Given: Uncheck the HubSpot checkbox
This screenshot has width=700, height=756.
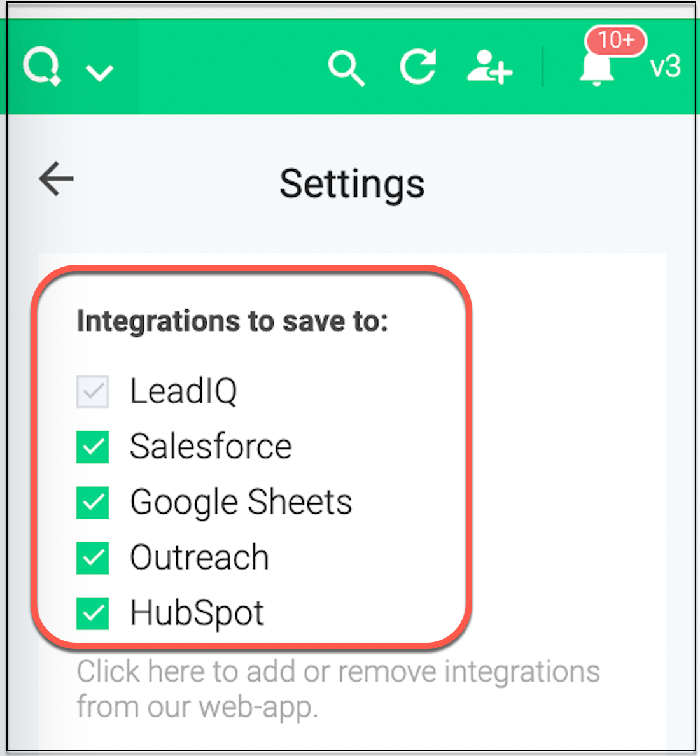Looking at the screenshot, I should point(93,613).
